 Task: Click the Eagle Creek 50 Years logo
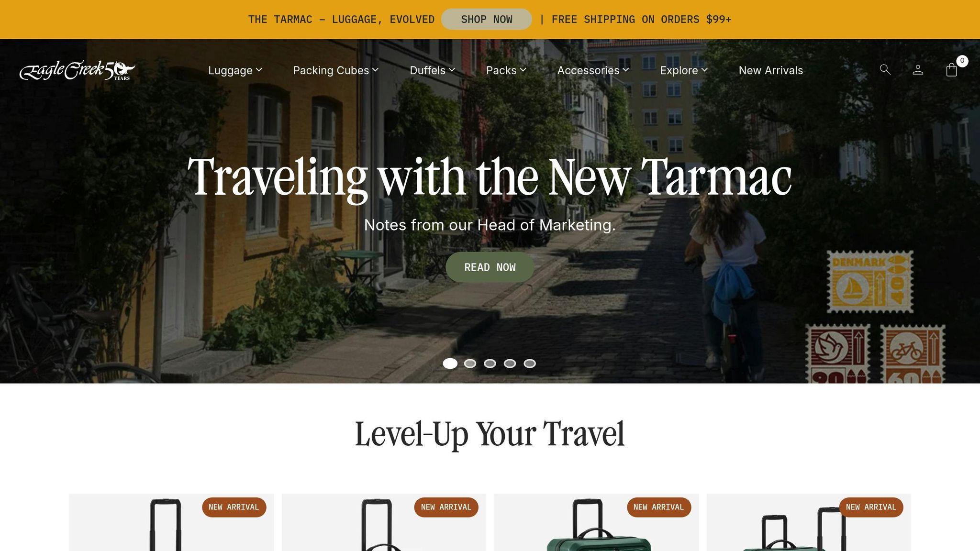[x=77, y=70]
